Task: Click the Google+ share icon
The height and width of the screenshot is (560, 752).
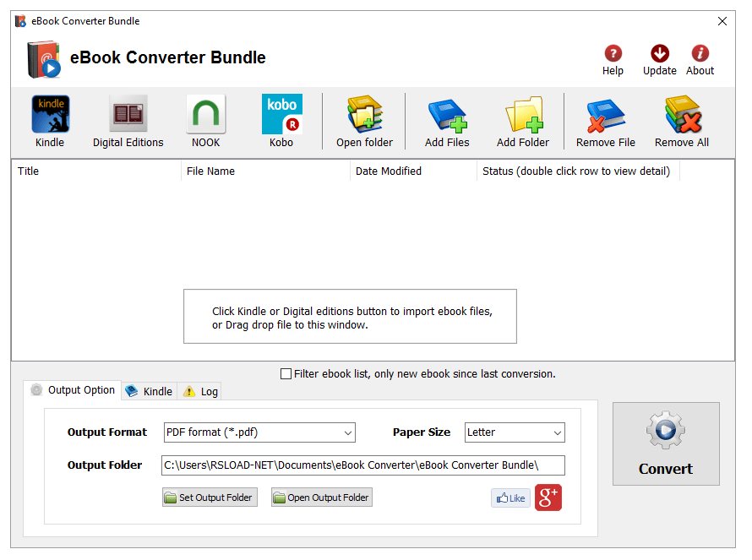Action: coord(548,497)
